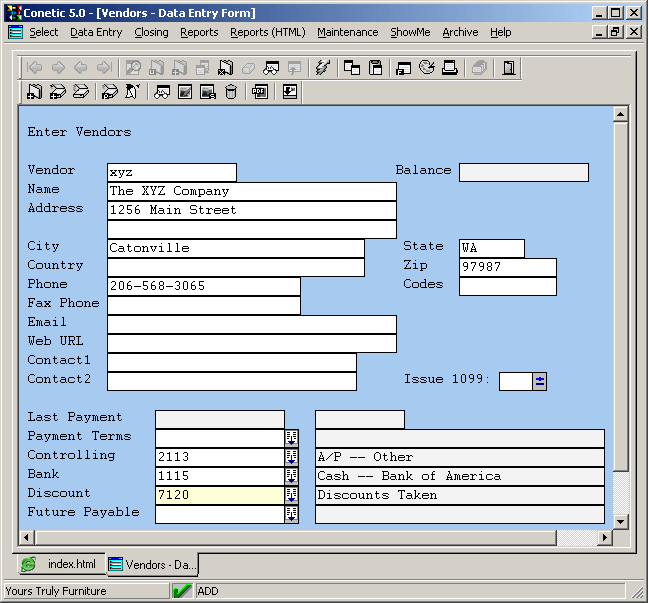Image resolution: width=648 pixels, height=603 pixels.
Task: Click the green checkmark in status bar
Action: click(x=182, y=591)
